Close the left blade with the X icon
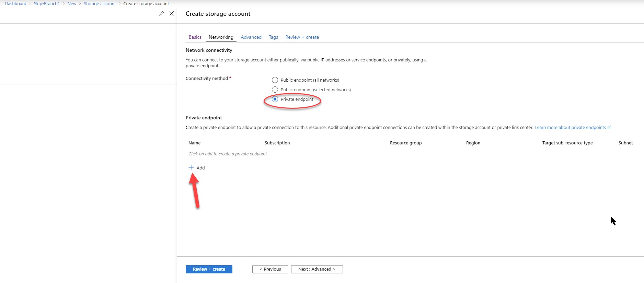The width and height of the screenshot is (644, 283). (172, 13)
